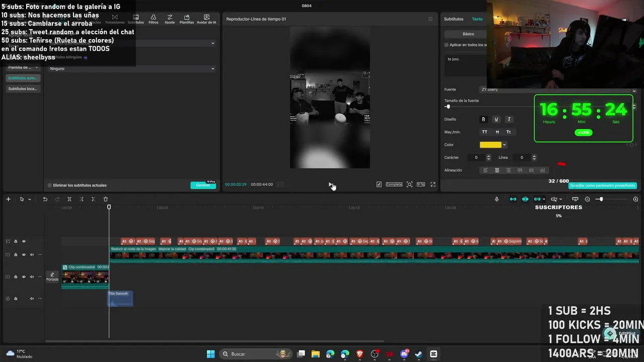
Task: Click the Generar button
Action: [203, 185]
